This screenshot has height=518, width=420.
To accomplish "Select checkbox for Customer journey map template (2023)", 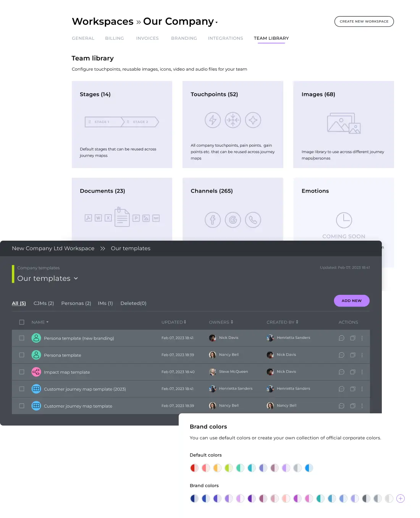I will [22, 389].
